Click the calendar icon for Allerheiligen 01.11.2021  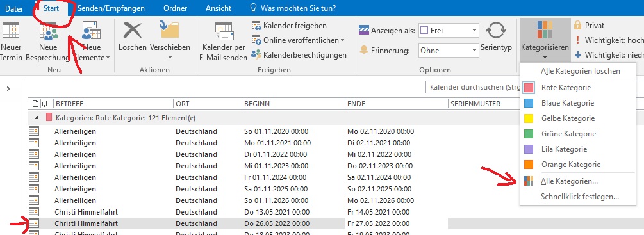(34, 143)
